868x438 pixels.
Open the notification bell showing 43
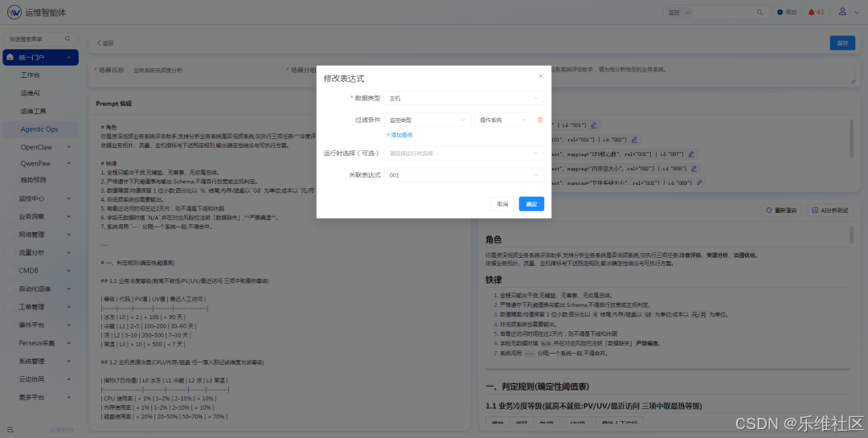811,12
